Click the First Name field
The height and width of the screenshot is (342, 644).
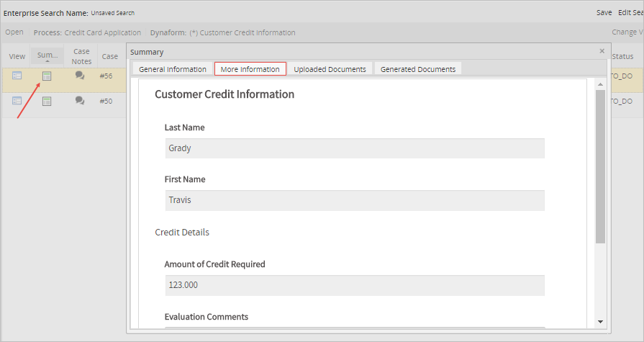click(x=354, y=200)
